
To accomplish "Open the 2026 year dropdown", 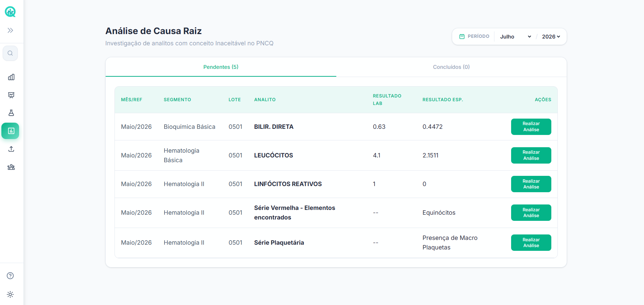I will point(551,36).
